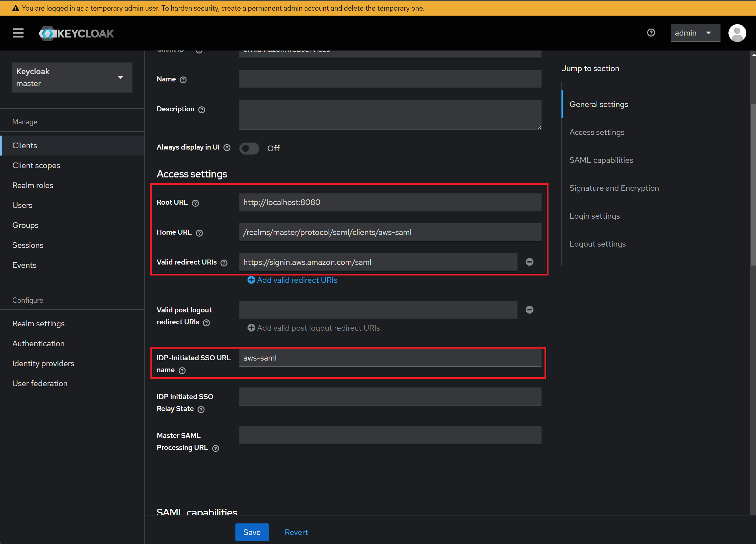This screenshot has width=756, height=544.
Task: Click help icon for Valid redirect URIs
Action: (x=224, y=263)
